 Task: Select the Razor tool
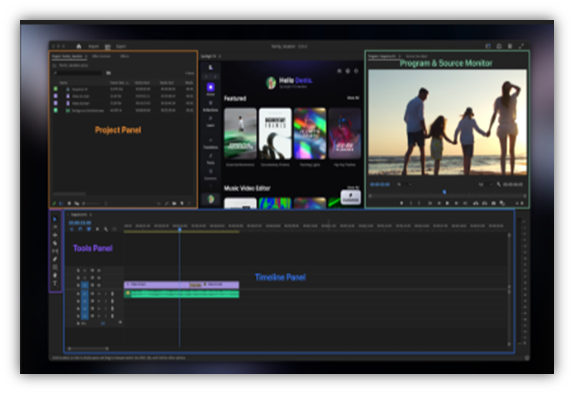(x=55, y=243)
